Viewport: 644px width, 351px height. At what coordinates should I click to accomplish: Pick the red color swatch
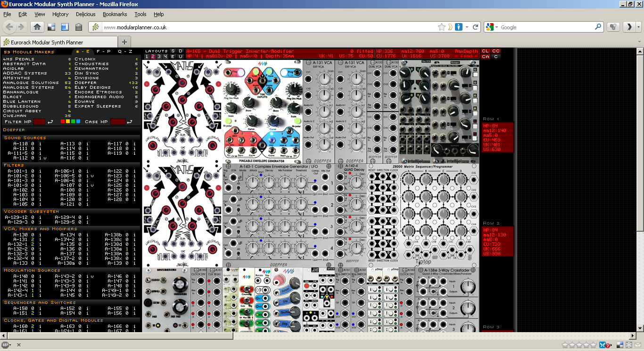(63, 122)
